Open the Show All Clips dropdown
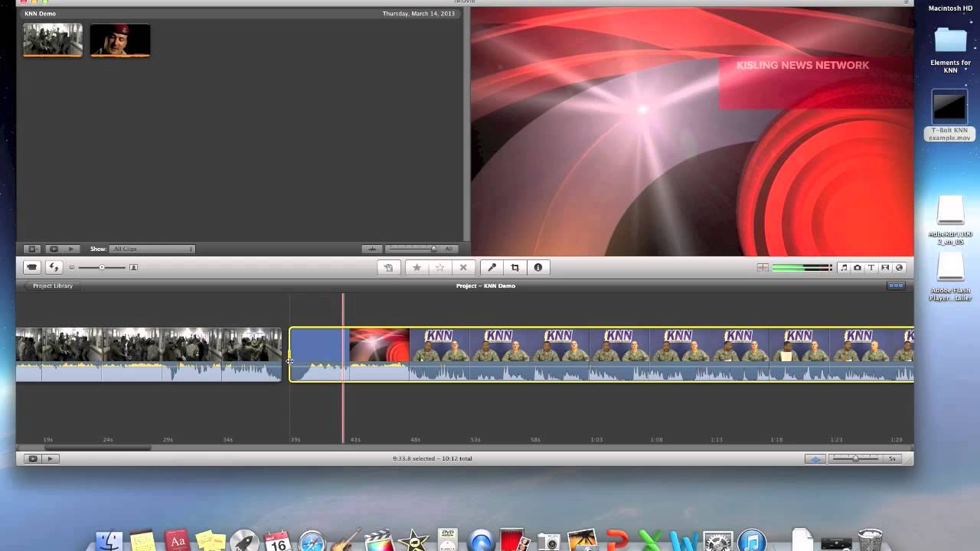 tap(152, 249)
